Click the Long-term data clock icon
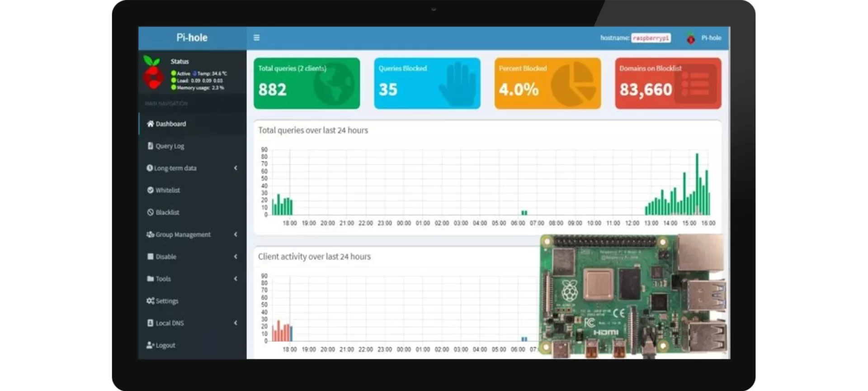Image resolution: width=868 pixels, height=391 pixels. pyautogui.click(x=150, y=168)
